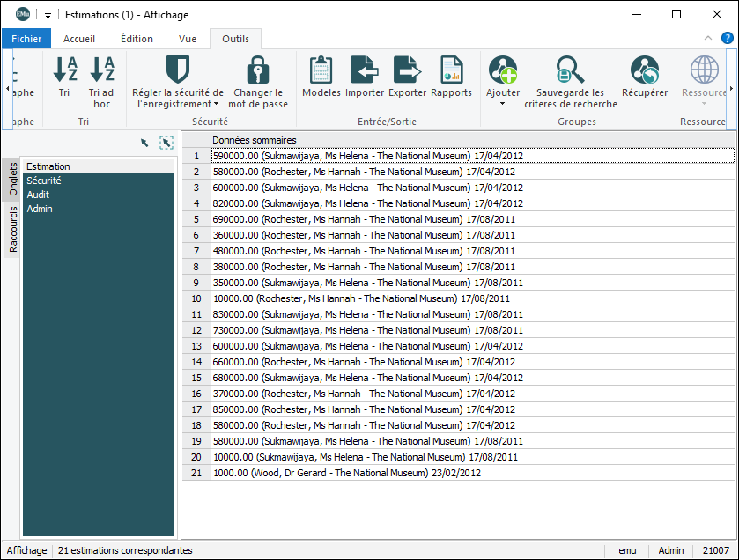The width and height of the screenshot is (739, 560).
Task: Expand the Ajouter dropdown arrow
Action: 502,104
